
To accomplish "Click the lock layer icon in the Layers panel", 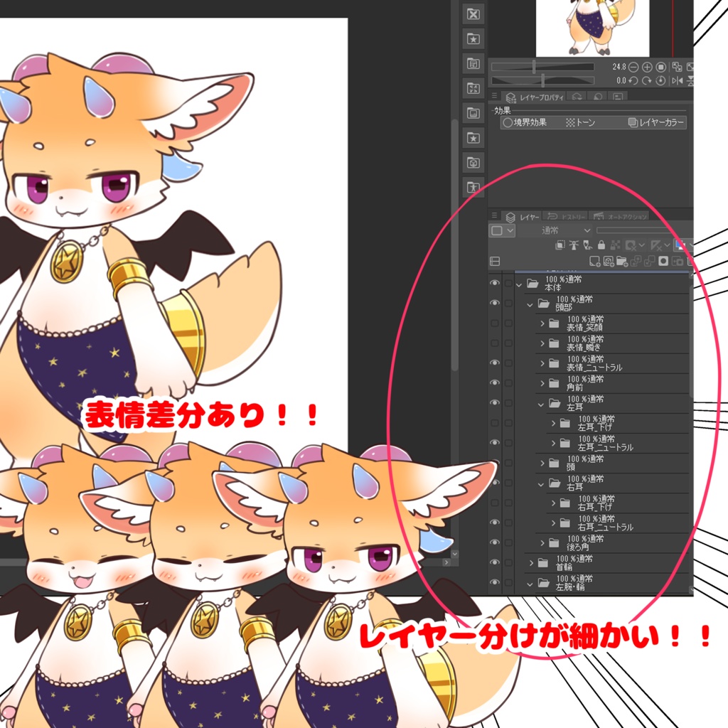I will tap(601, 245).
